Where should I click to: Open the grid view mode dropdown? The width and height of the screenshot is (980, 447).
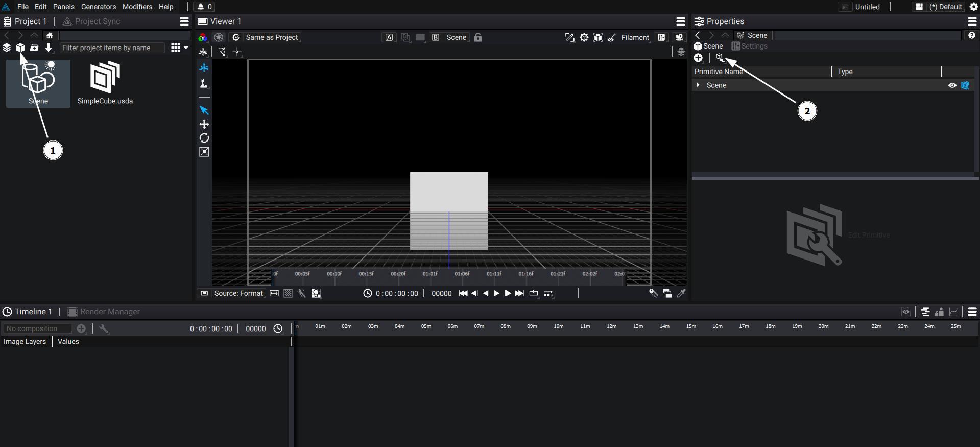[x=179, y=48]
